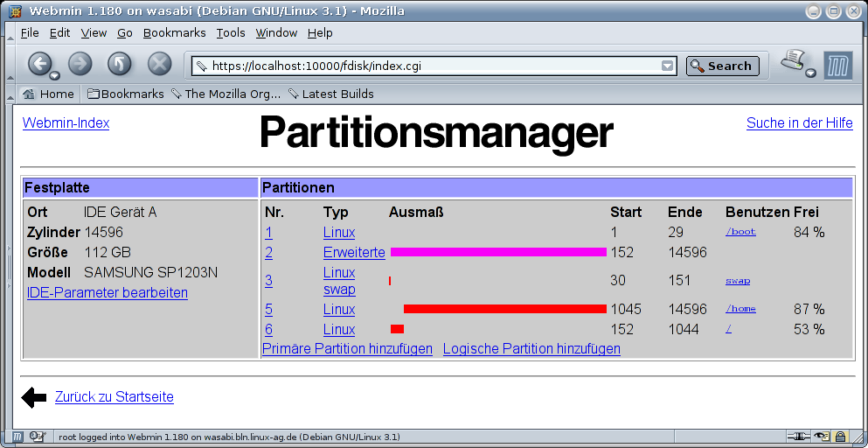Open the Bookmarks menu
This screenshot has width=868, height=448.
174,32
